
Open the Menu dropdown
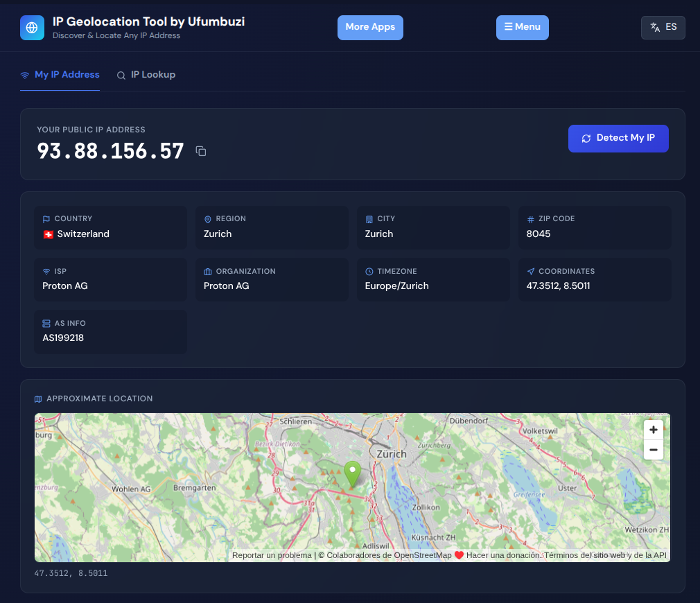(x=522, y=27)
